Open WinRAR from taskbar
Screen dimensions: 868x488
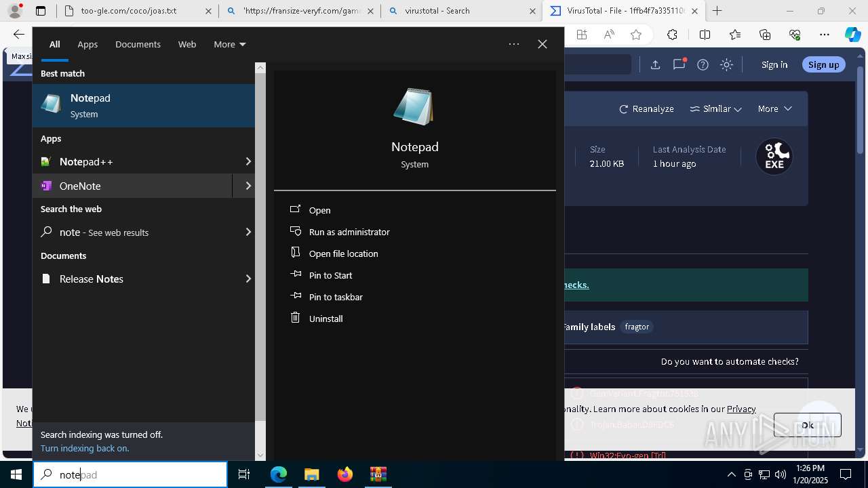378,474
